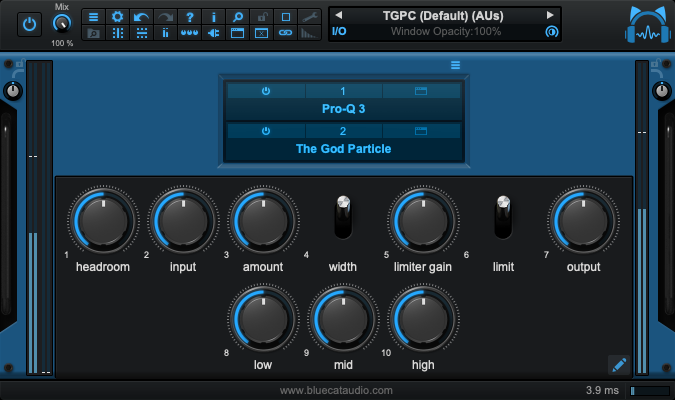Viewport: 675px width, 400px height.
Task: Click the Window Opacity:100% text
Action: pos(446,31)
